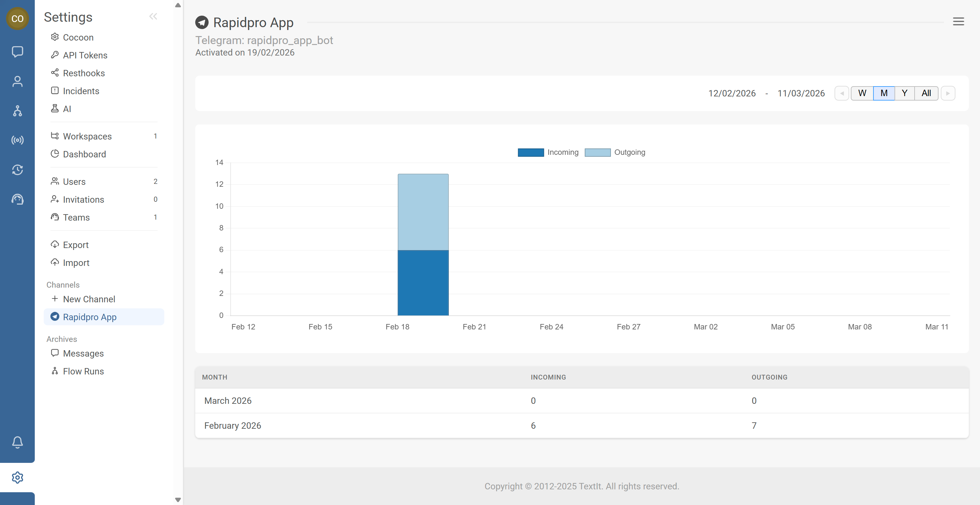Collapse the Settings sidebar with double chevron
Screen dimensions: 980x505
click(x=153, y=16)
